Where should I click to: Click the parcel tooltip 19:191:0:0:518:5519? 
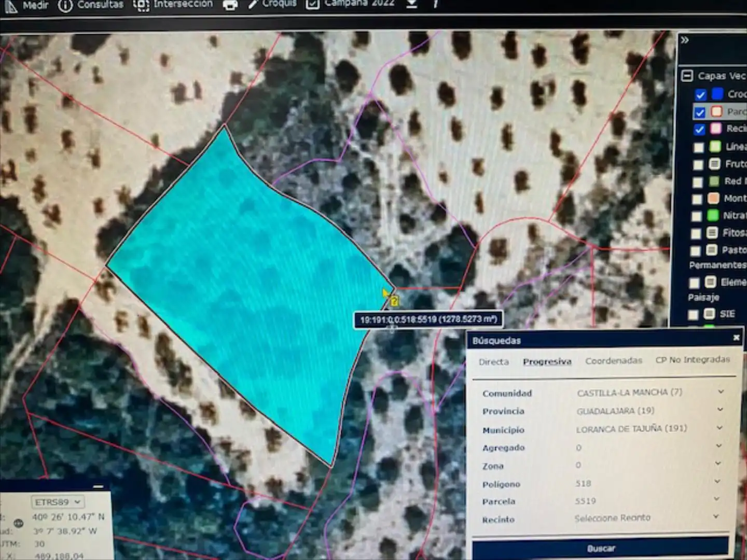pyautogui.click(x=428, y=319)
